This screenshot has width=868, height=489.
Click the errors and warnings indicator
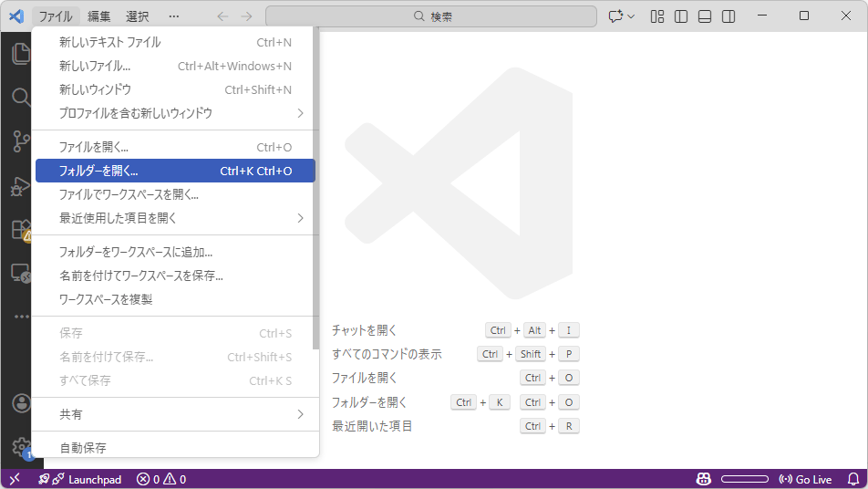coord(161,479)
